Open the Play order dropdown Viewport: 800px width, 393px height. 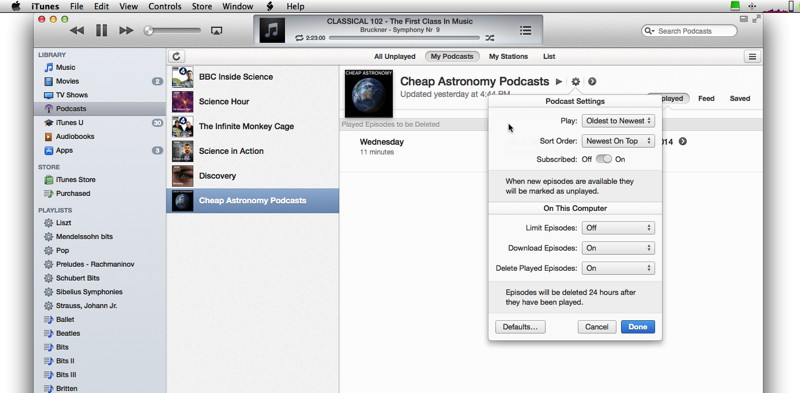pos(618,121)
